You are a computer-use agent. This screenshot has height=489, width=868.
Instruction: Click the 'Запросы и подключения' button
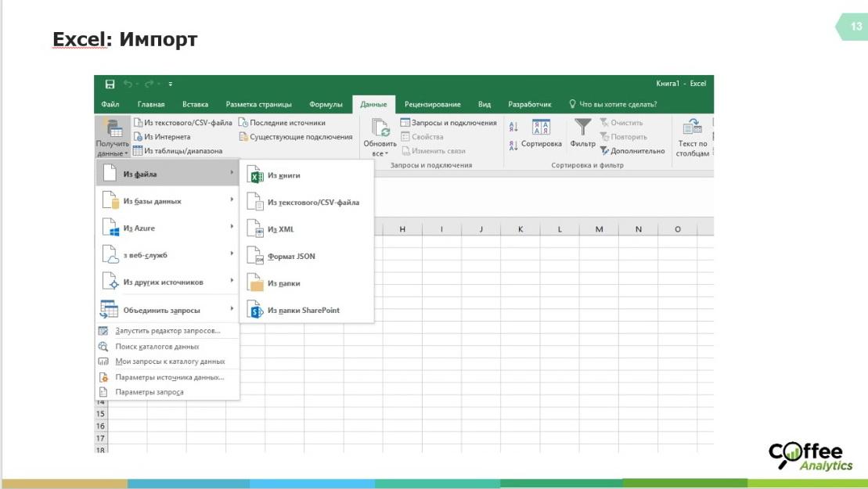(448, 123)
